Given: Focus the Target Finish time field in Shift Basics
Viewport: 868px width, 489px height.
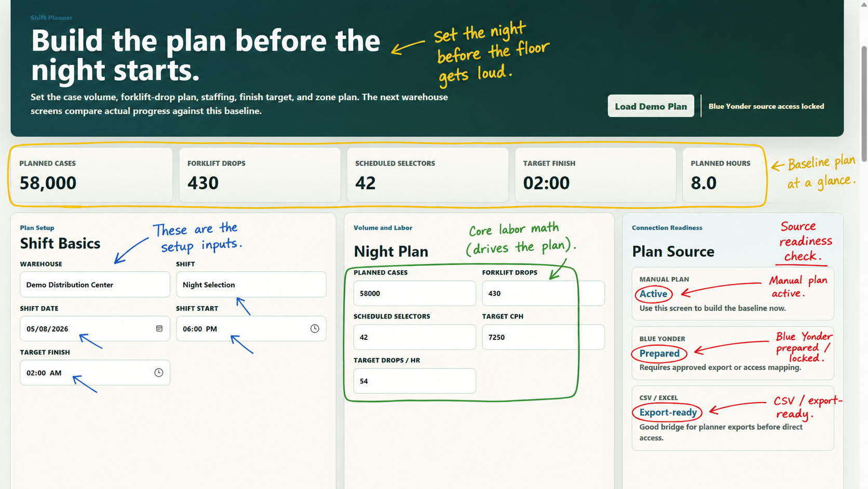Looking at the screenshot, I should [95, 373].
